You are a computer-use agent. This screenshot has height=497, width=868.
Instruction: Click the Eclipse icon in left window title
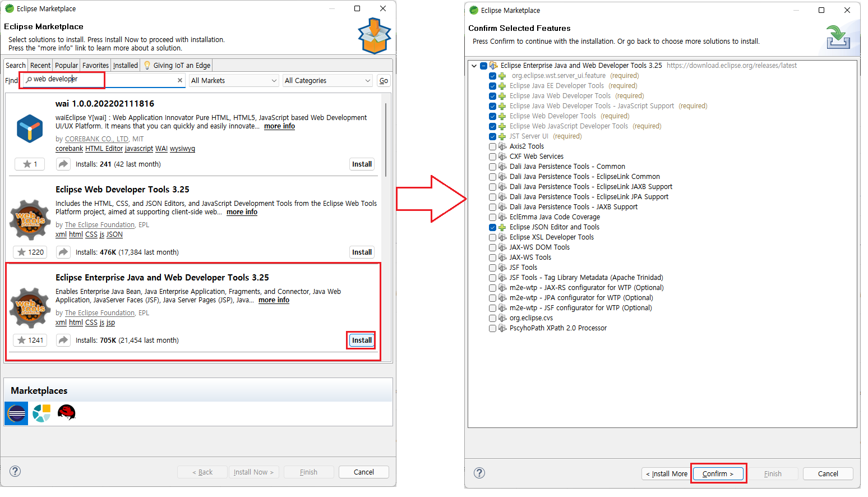pos(10,8)
